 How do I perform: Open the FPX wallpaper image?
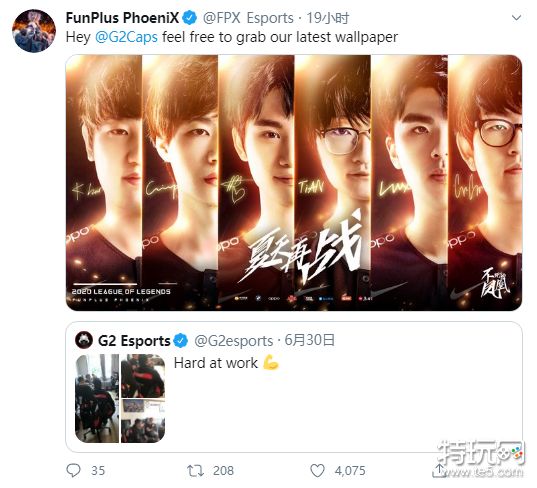coord(294,183)
